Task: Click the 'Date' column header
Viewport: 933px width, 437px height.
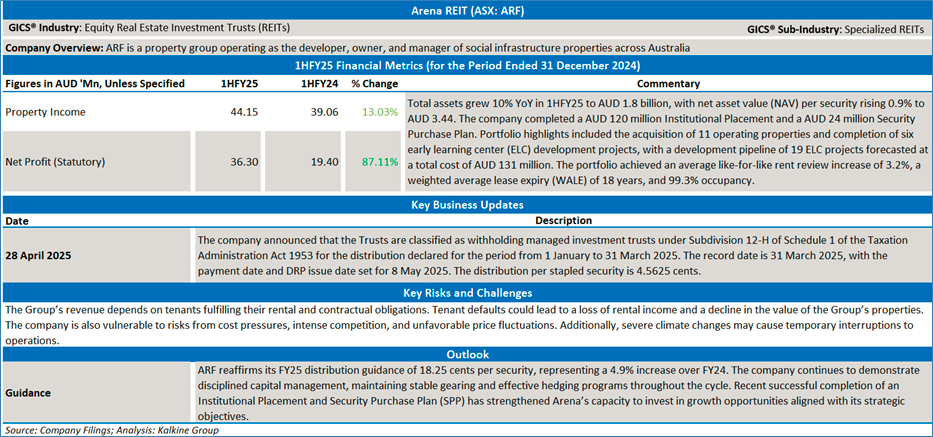Action: (17, 220)
